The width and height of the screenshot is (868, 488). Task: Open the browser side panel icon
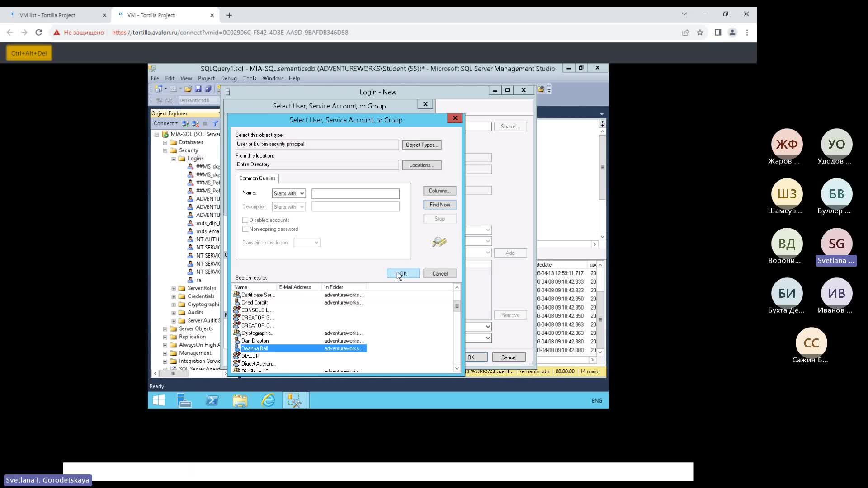tap(717, 33)
